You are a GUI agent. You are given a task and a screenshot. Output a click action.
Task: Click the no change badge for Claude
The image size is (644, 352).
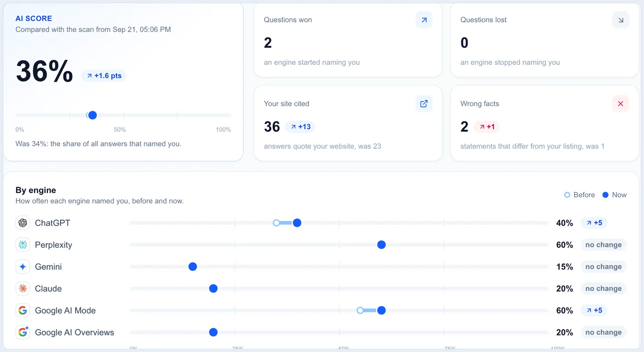(x=603, y=289)
